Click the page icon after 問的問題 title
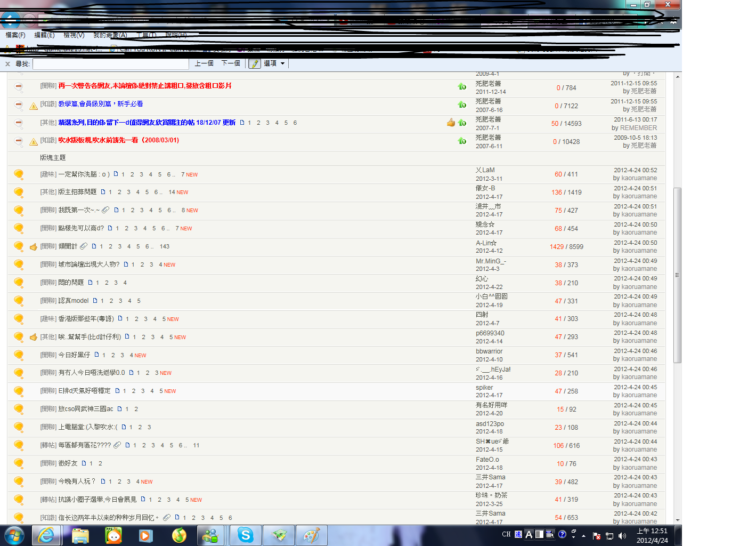The height and width of the screenshot is (546, 756). tap(91, 283)
